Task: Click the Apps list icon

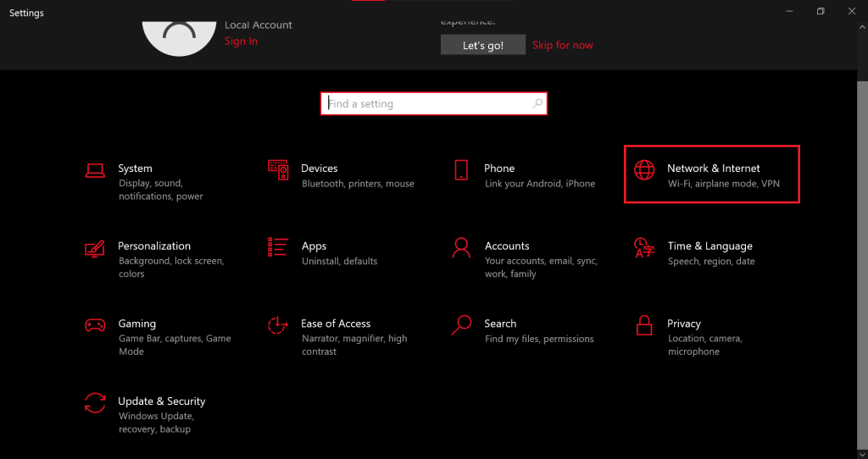Action: coord(278,247)
